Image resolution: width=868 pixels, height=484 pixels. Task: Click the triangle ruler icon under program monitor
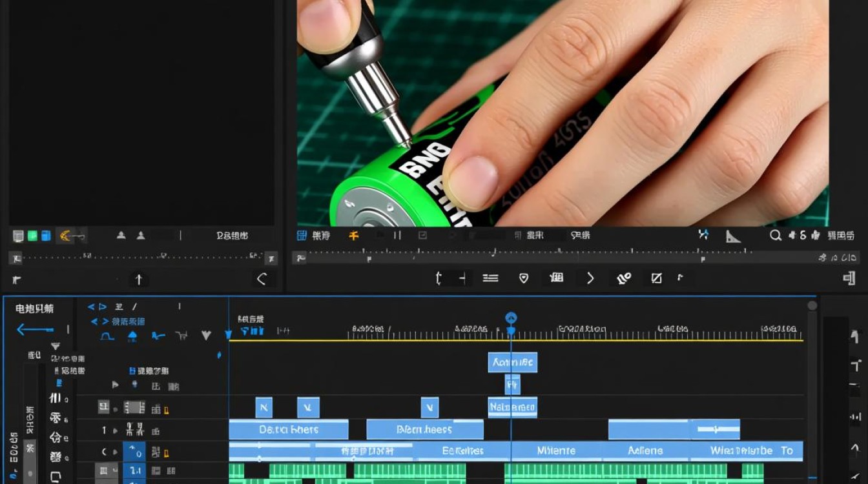(732, 236)
